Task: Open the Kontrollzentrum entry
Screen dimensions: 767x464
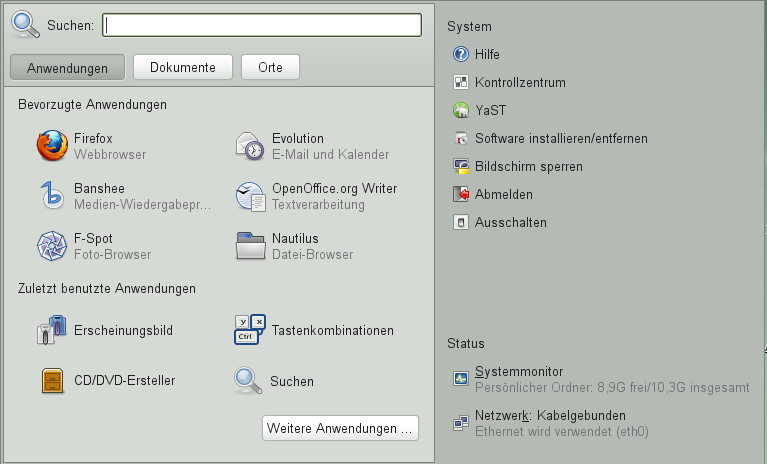Action: [x=520, y=83]
